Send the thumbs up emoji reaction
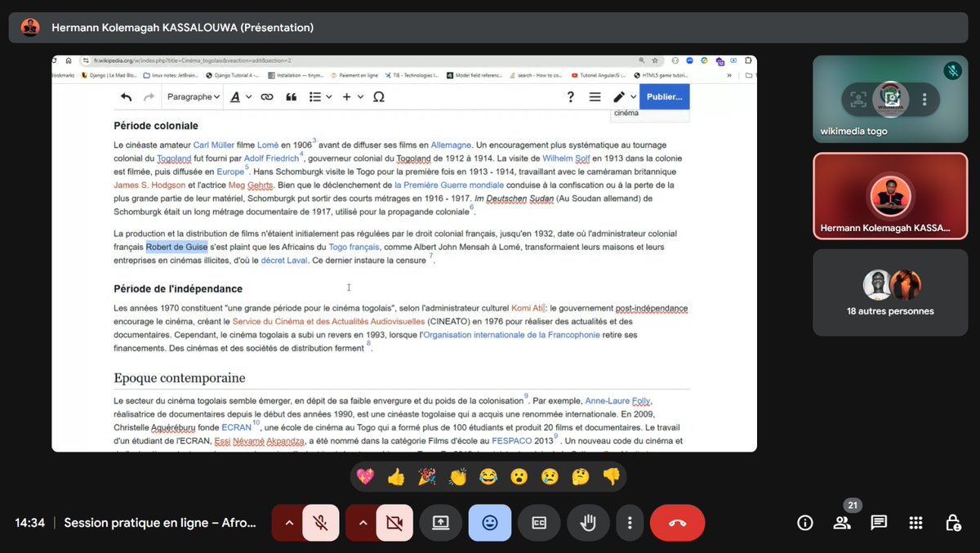 tap(396, 477)
